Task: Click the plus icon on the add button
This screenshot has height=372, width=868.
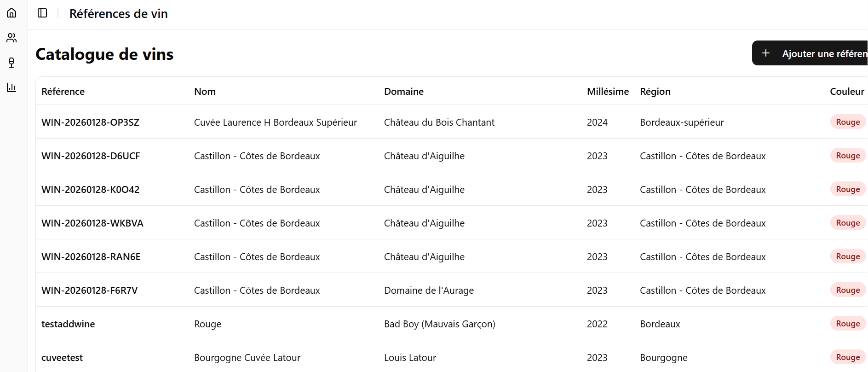Action: click(x=765, y=53)
